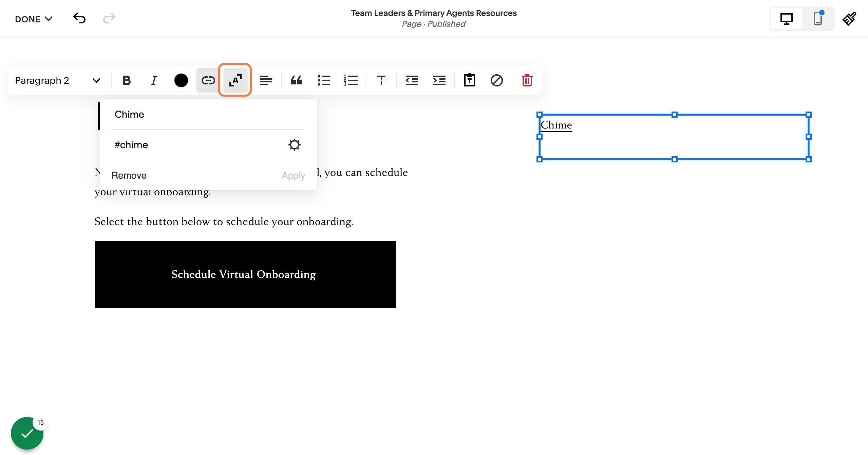Screen dimensions: 868x455
Task: Create a bulleted list
Action: pyautogui.click(x=323, y=80)
